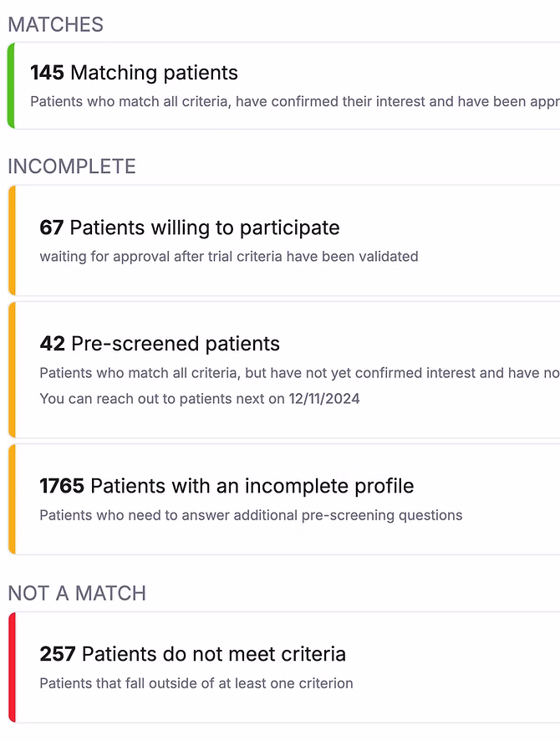Open the 67 Patients willing to participate card
The image size is (560, 741).
coord(190,227)
